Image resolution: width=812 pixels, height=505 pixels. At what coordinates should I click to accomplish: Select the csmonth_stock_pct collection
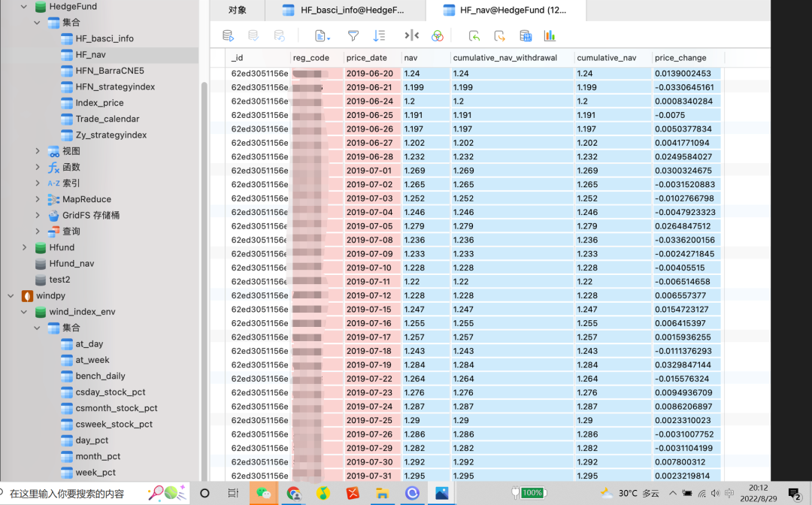point(116,408)
